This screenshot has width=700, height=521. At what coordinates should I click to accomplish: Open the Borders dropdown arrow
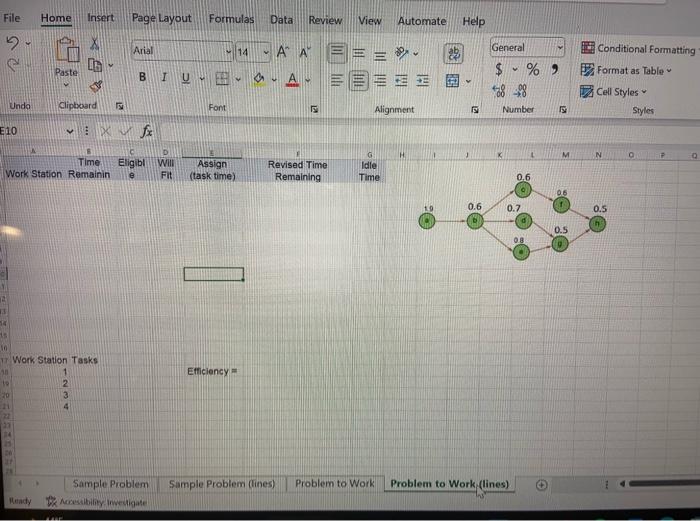[x=238, y=80]
